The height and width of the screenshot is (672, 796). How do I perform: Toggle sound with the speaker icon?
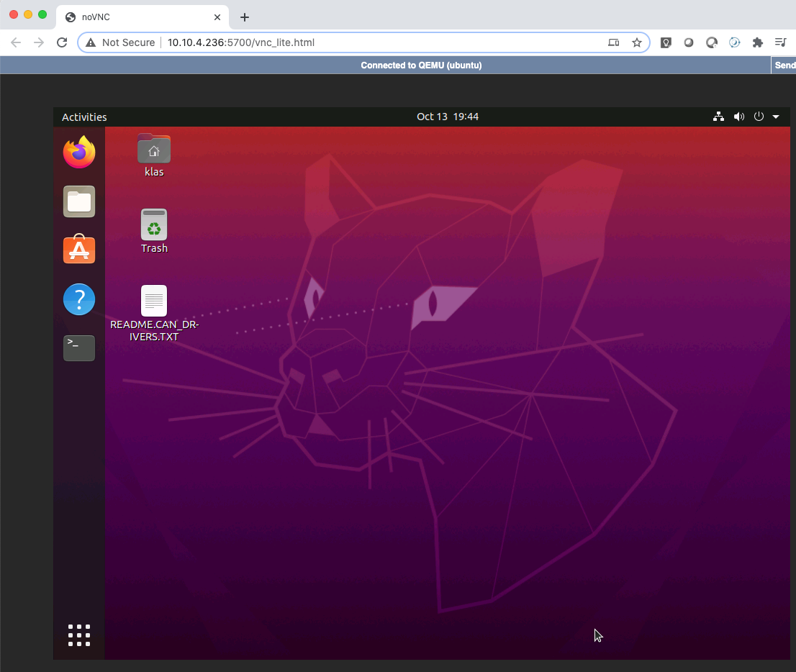(738, 116)
